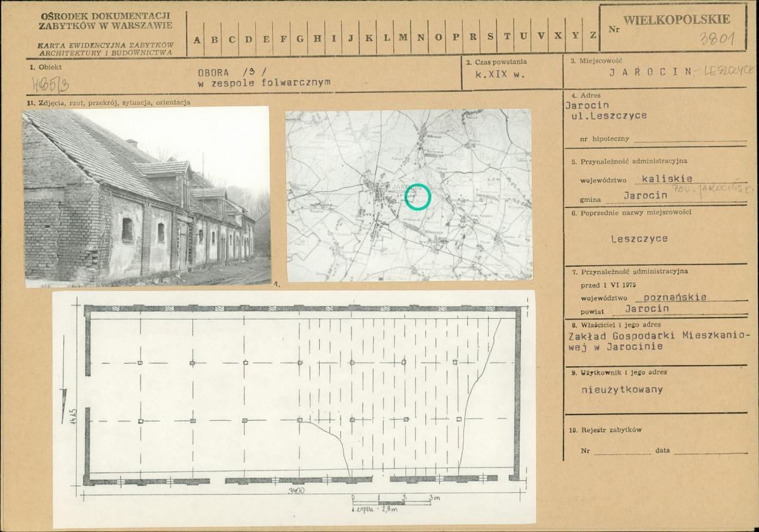Viewport: 759px width, 532px height.
Task: Click the handwritten number 3801
Action: [x=717, y=38]
